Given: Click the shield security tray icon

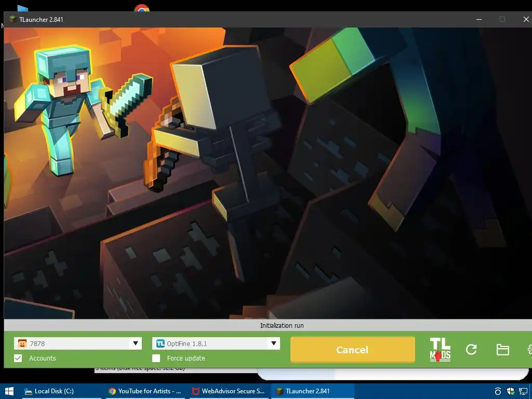Looking at the screenshot, I should tap(510, 391).
